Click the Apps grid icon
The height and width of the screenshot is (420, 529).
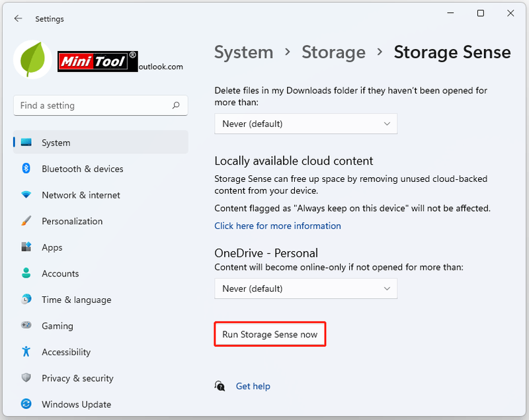point(26,247)
